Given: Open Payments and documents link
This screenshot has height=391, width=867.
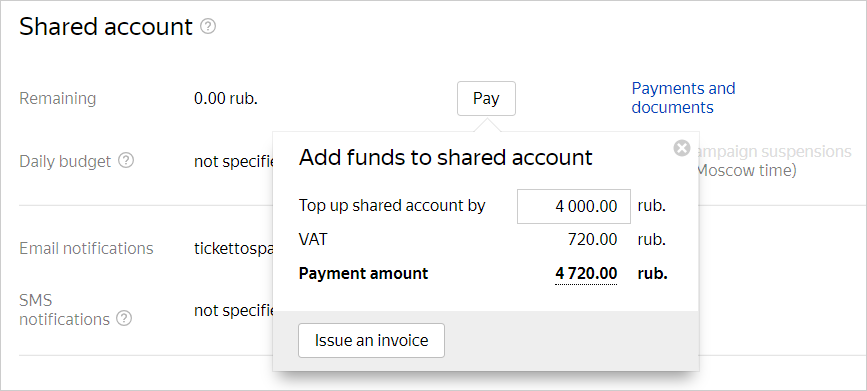Looking at the screenshot, I should coord(683,98).
